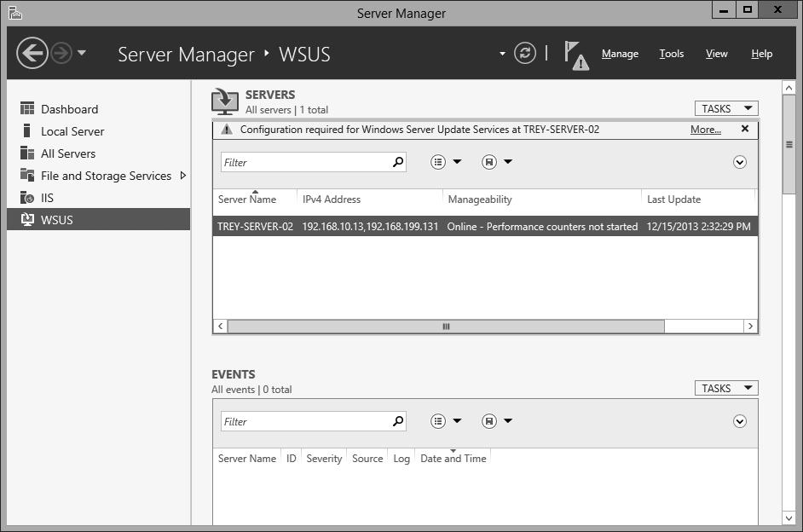Open Servers list options dropdown arrow
The width and height of the screenshot is (803, 532).
point(457,162)
